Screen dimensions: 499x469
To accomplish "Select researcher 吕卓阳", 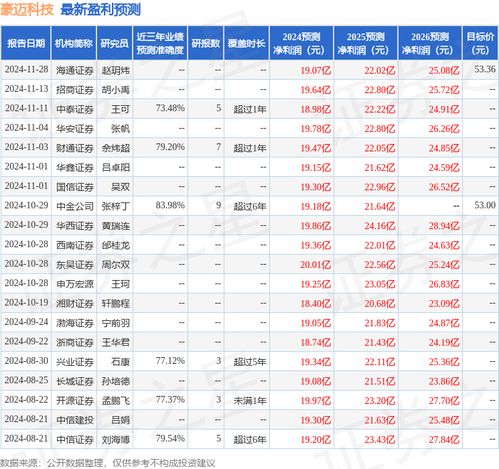I will [x=115, y=167].
